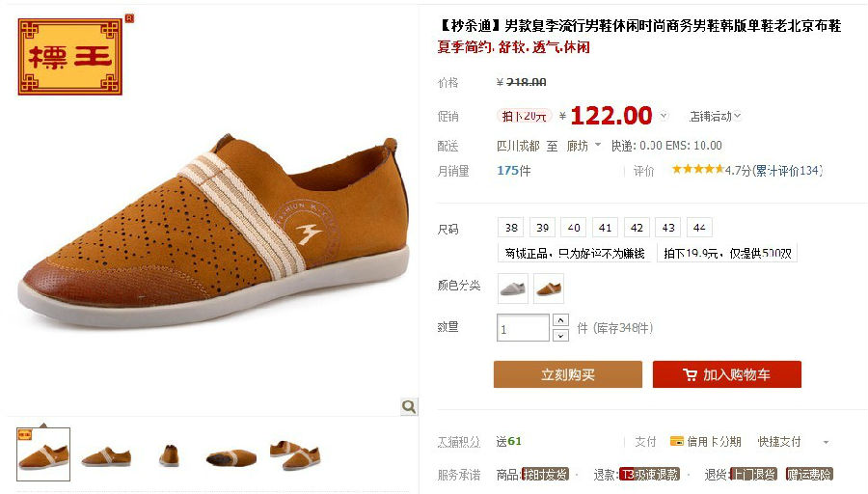Select size 44

pos(699,228)
